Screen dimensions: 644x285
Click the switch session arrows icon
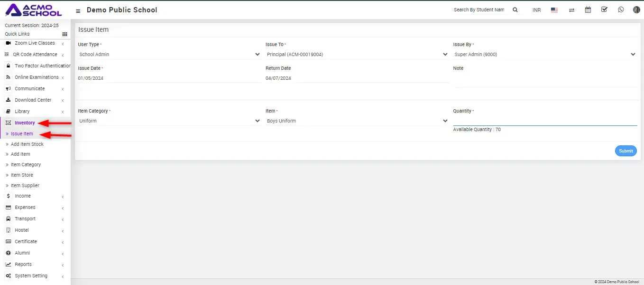pyautogui.click(x=571, y=10)
